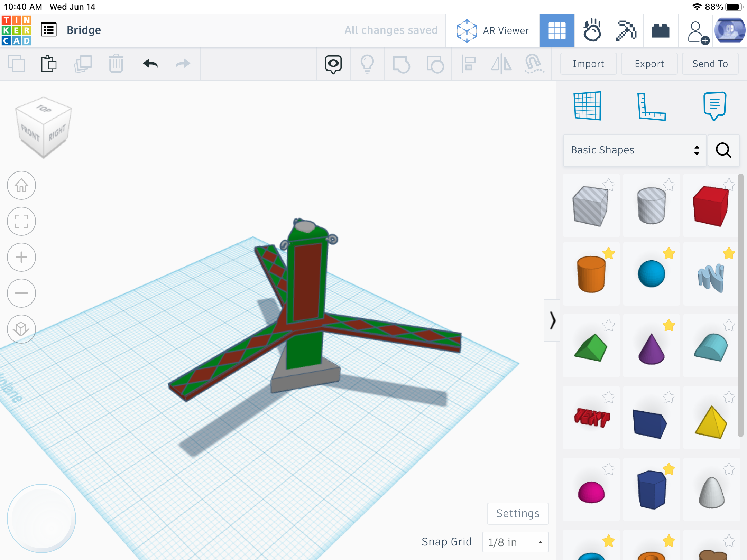
Task: Switch to 3D design grid tab
Action: click(557, 30)
